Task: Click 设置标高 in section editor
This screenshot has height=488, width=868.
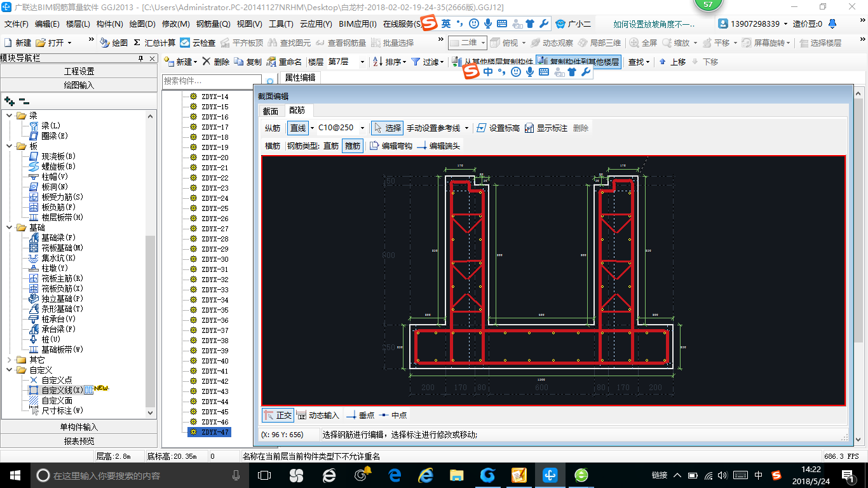Action: (x=498, y=128)
